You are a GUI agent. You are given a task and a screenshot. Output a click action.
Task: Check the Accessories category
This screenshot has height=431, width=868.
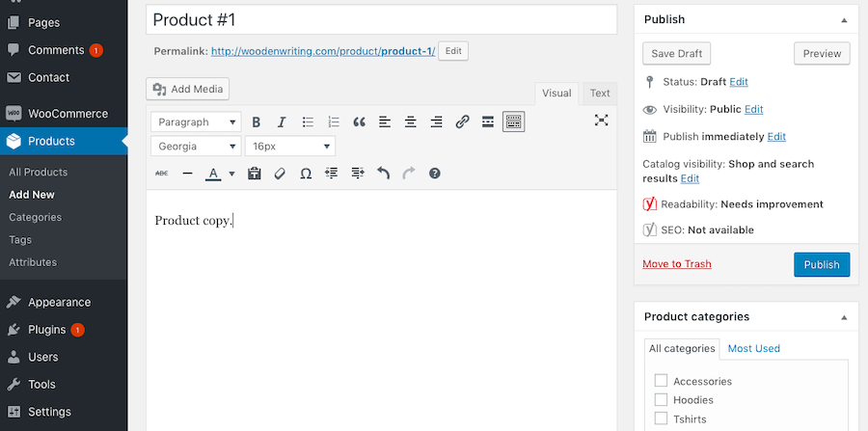(x=661, y=381)
